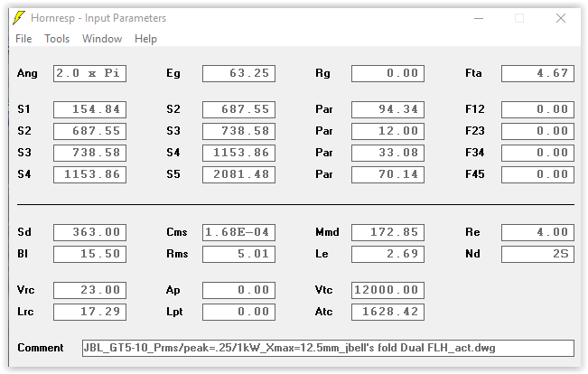The image size is (588, 374).
Task: Select the Bl field with 15.50
Action: point(89,254)
